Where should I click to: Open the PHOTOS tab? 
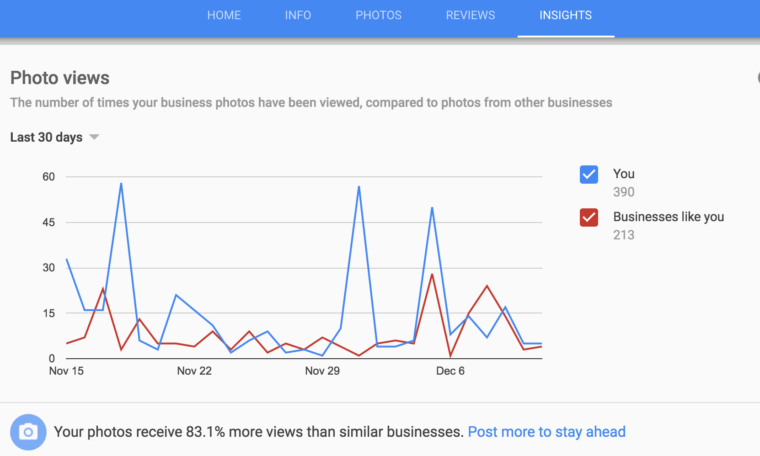(378, 16)
